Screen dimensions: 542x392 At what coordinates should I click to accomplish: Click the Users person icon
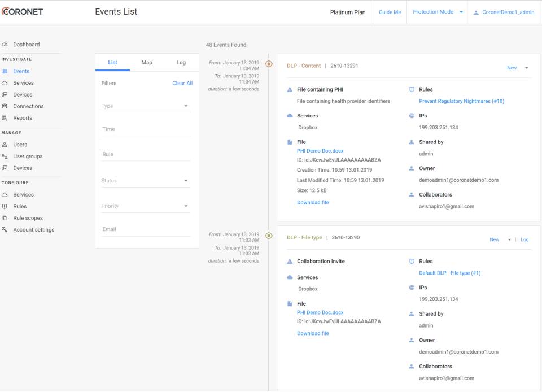point(5,145)
